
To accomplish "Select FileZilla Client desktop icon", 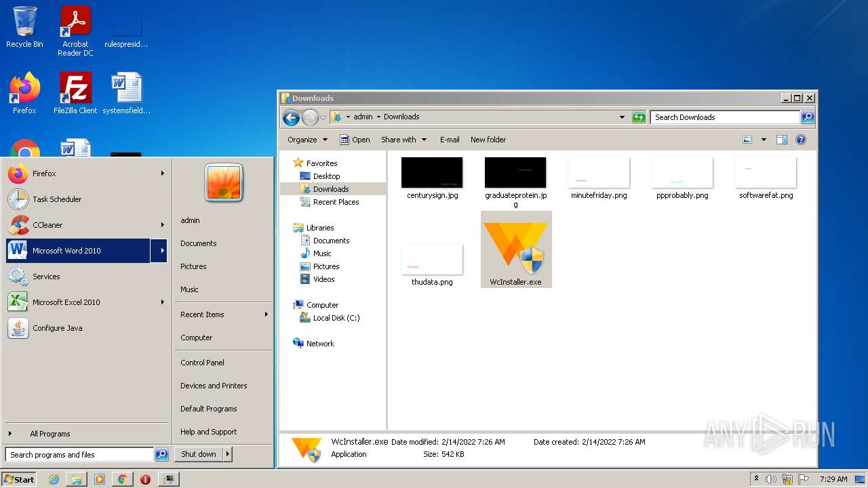I will click(x=75, y=93).
